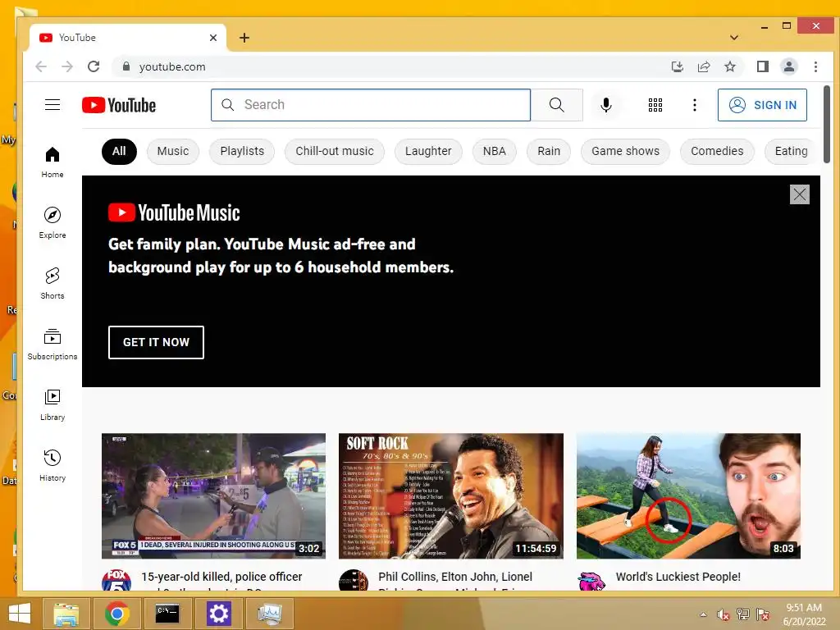Open History in the sidebar
The height and width of the screenshot is (630, 840).
pos(52,465)
